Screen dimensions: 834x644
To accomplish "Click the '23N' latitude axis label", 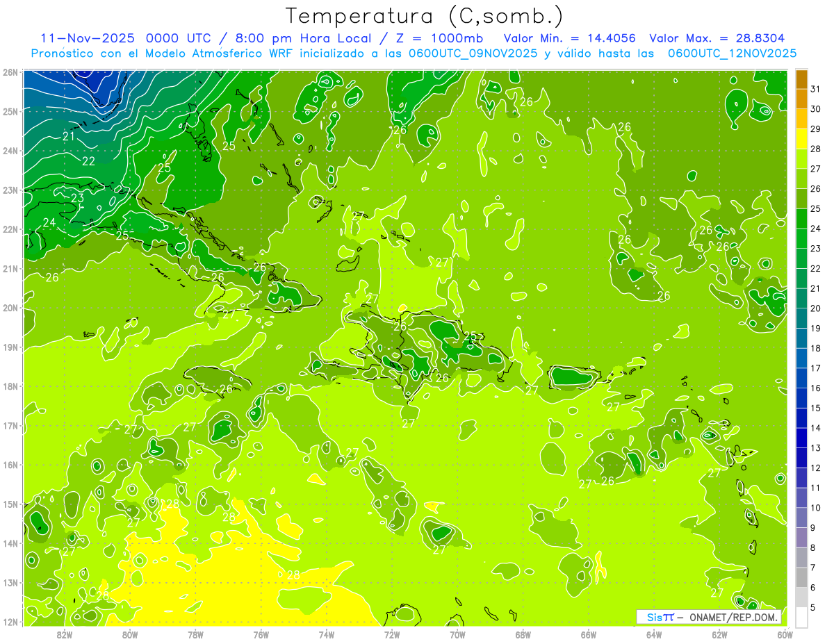I will click(x=10, y=190).
